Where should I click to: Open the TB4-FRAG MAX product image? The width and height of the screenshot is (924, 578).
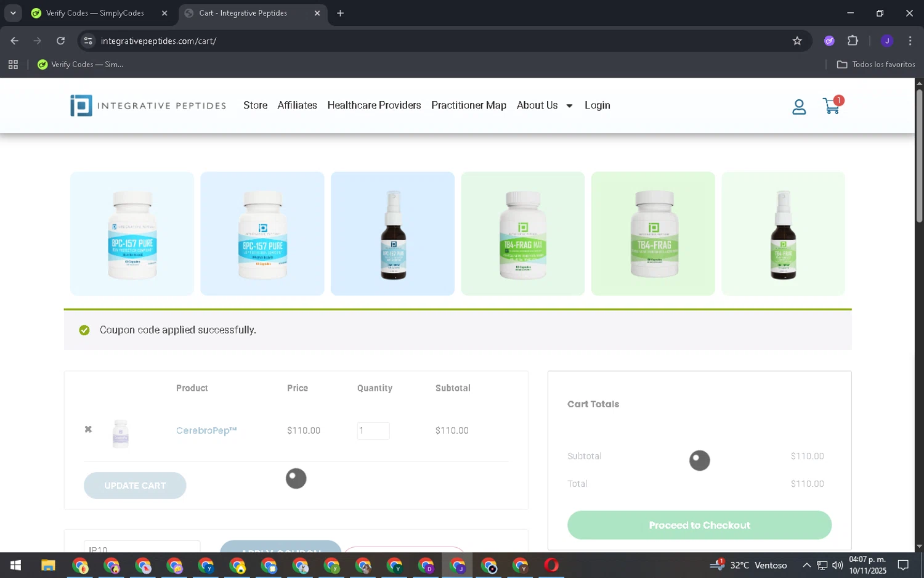pyautogui.click(x=522, y=234)
